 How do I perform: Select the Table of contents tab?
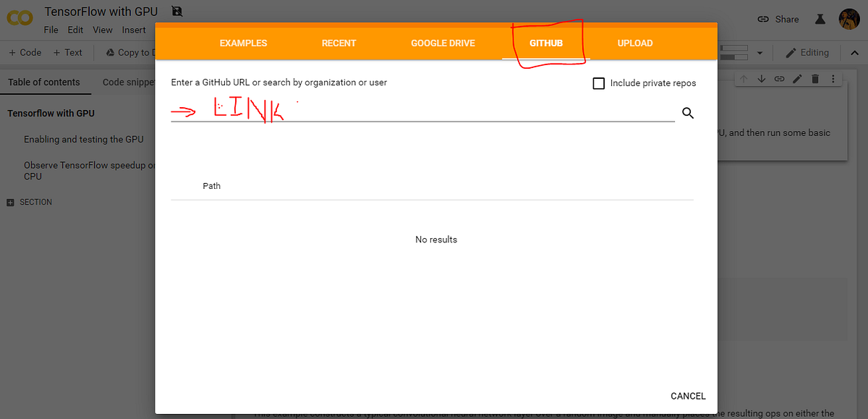(x=43, y=82)
